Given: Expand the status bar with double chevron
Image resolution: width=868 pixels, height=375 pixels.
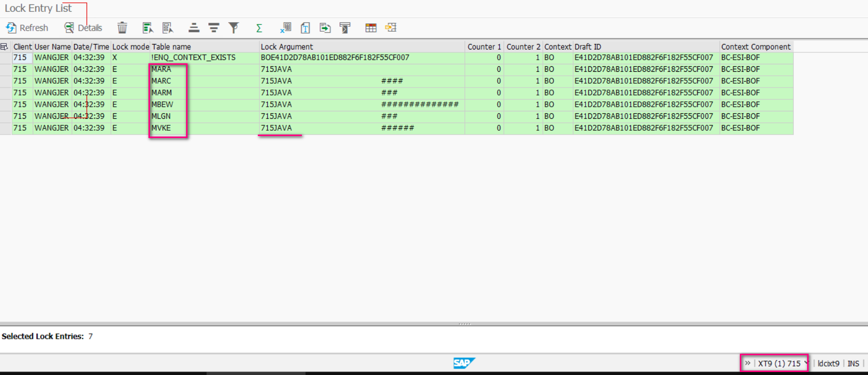Looking at the screenshot, I should tap(748, 363).
